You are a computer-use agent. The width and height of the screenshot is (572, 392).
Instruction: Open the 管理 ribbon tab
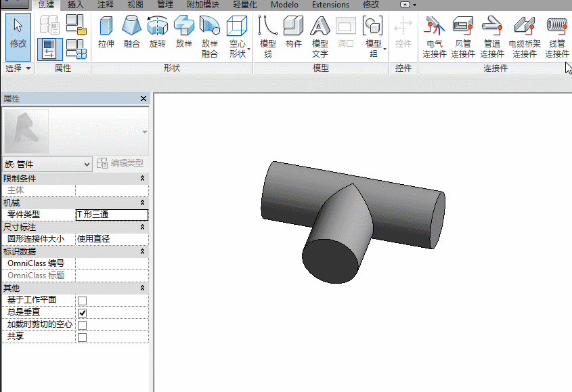165,4
